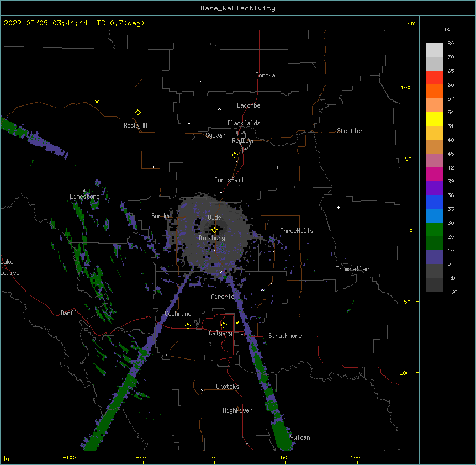This screenshot has height=465, width=476.
Task: Click the RockyMH label
Action: pos(135,125)
